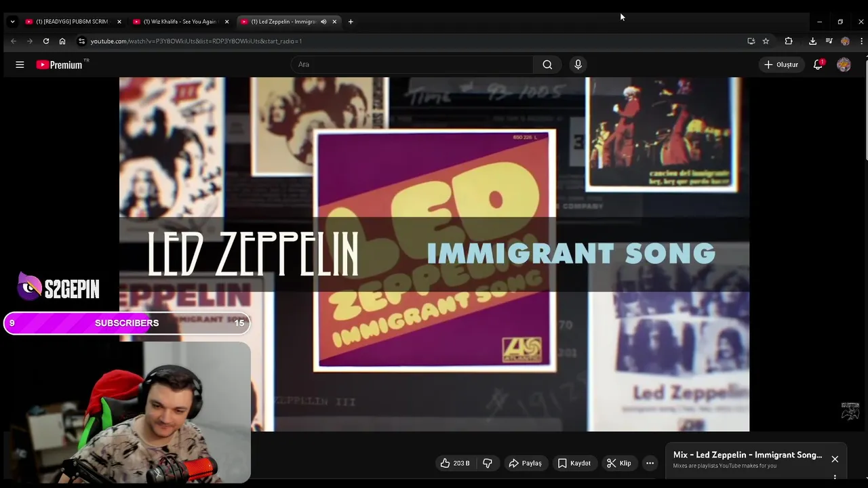Start voice search with microphone icon
This screenshot has height=488, width=868.
578,64
